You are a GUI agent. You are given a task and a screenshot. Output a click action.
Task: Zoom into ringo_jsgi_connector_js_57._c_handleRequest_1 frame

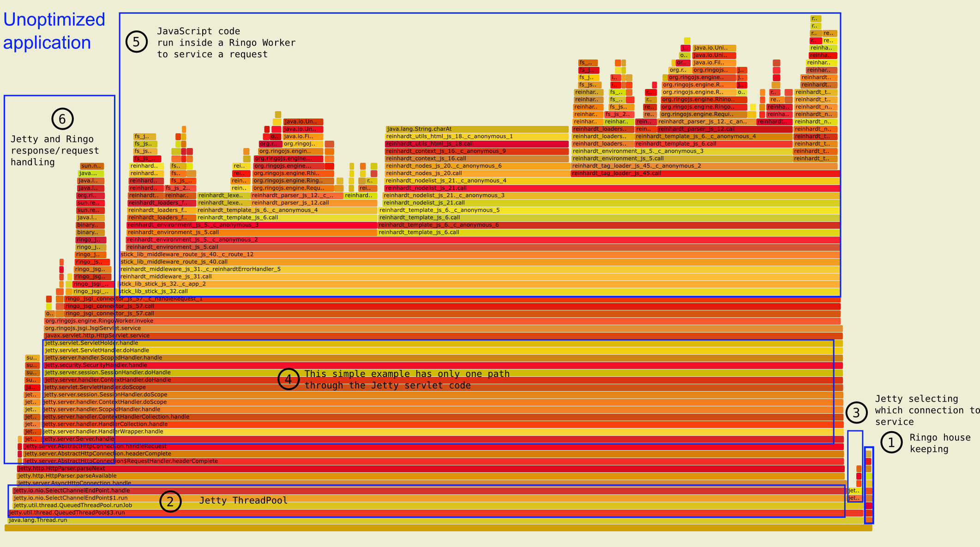click(452, 299)
